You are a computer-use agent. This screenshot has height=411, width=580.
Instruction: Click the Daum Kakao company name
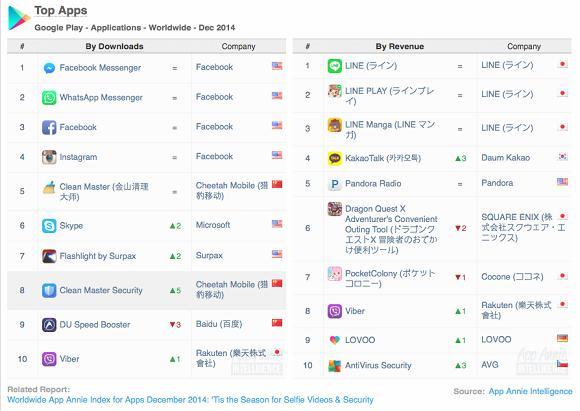506,158
